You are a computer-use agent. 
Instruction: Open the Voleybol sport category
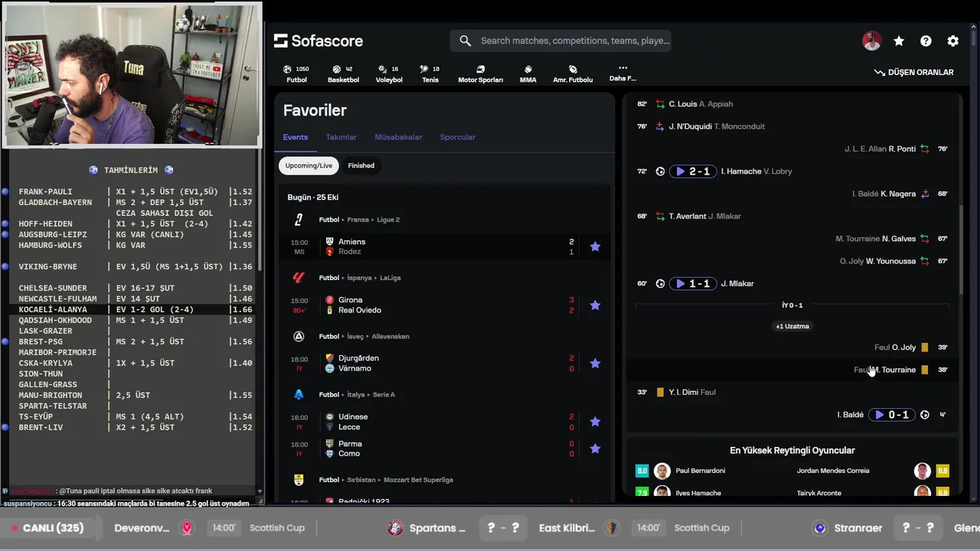tap(389, 74)
